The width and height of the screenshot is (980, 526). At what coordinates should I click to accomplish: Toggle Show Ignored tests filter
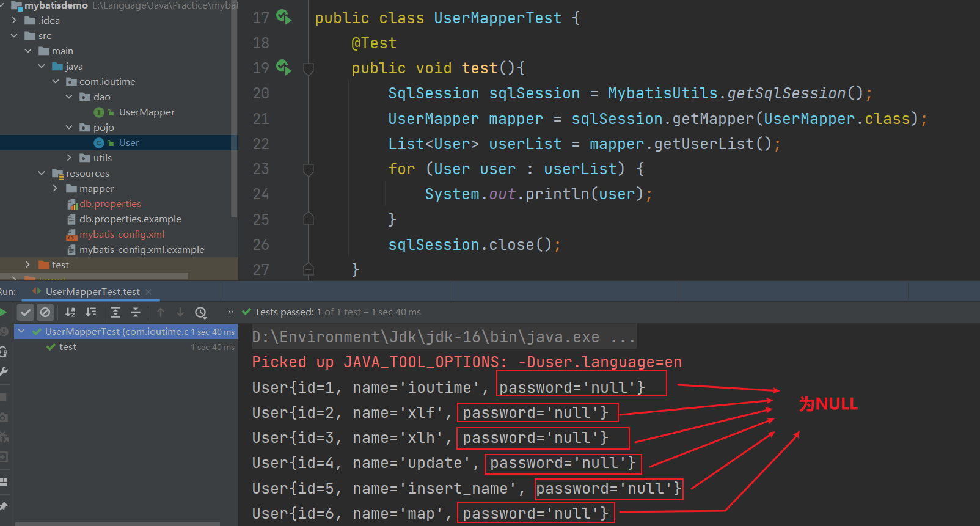[45, 312]
